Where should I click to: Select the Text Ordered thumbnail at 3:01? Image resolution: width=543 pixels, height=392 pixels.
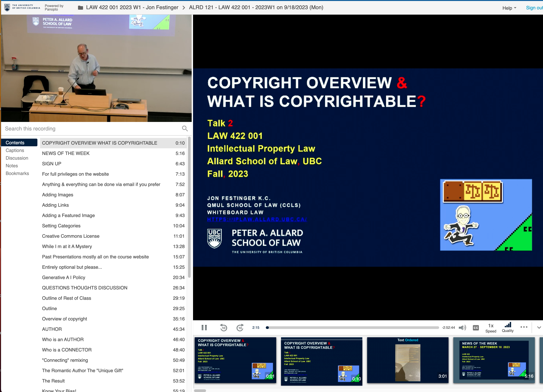(x=408, y=360)
